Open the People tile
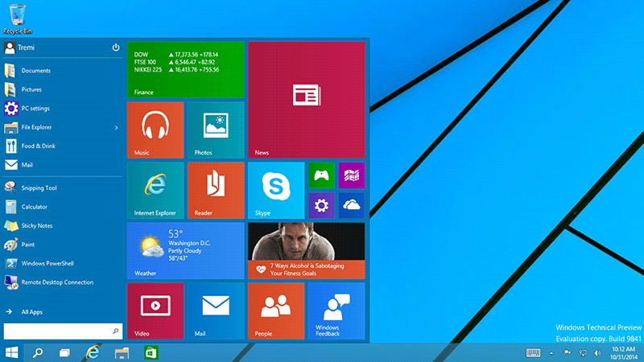This screenshot has height=362, width=644. tap(276, 311)
